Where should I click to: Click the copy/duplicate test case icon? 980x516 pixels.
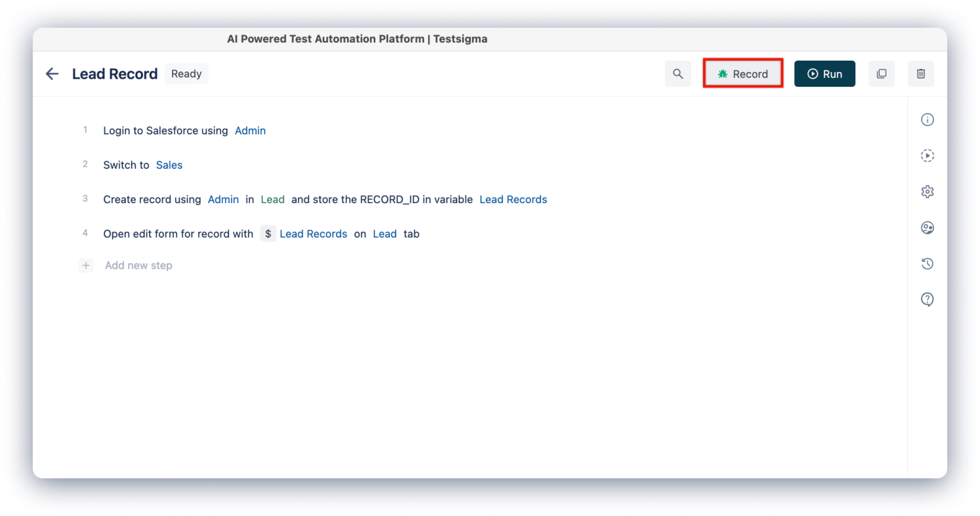[x=881, y=74]
